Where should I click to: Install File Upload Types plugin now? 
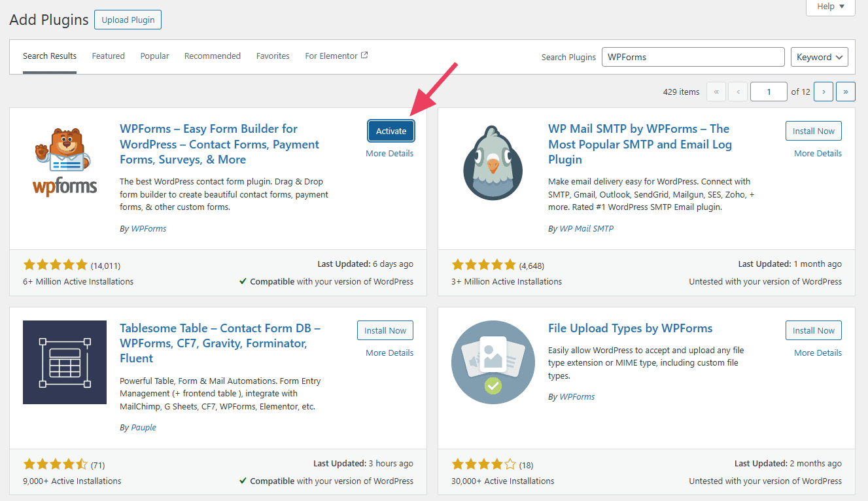pos(814,330)
